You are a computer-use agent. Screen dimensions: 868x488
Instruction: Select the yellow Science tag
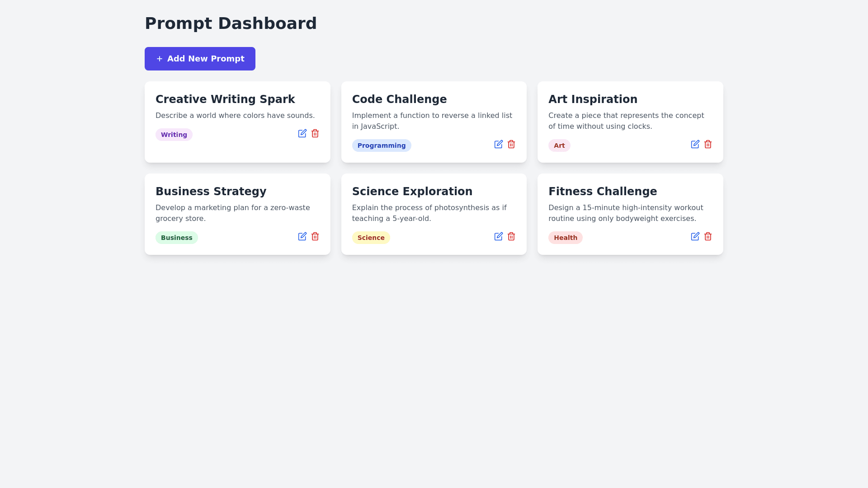371,238
